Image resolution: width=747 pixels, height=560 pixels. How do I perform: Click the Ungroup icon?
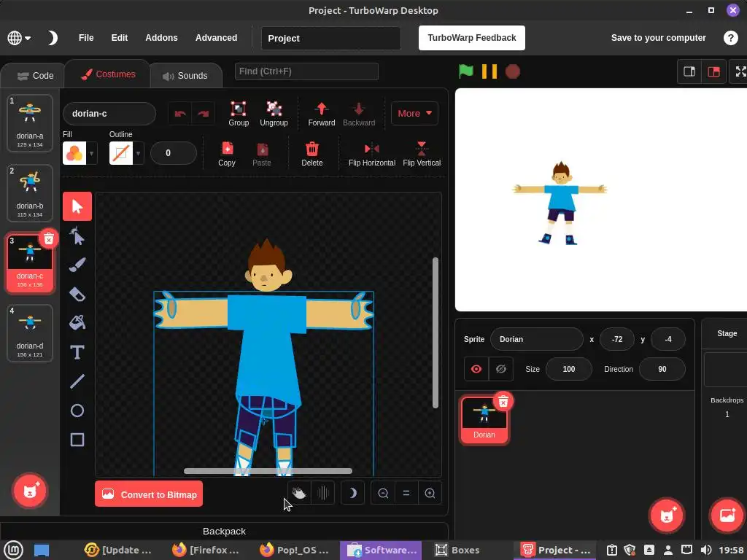[274, 113]
